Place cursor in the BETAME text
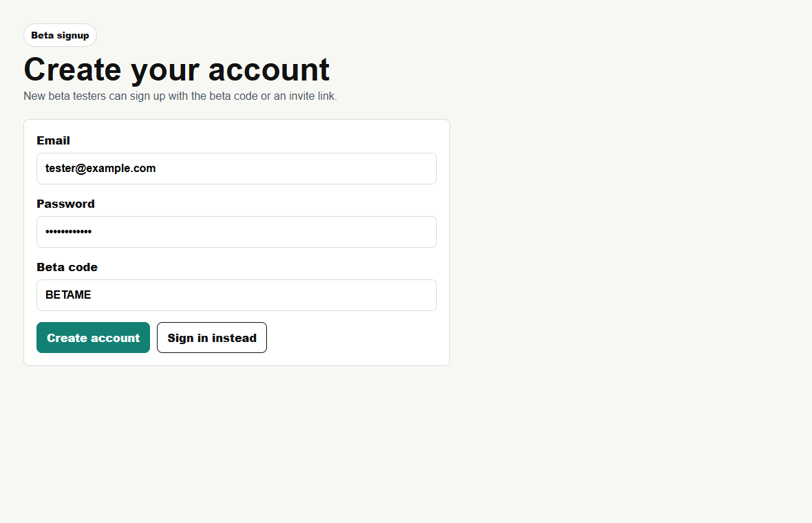This screenshot has height=523, width=812. pyautogui.click(x=68, y=295)
